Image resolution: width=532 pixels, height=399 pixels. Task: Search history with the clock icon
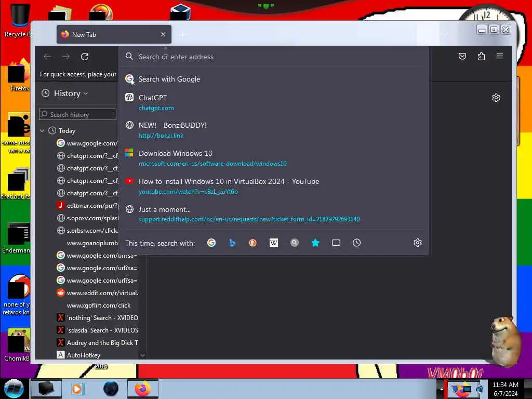[x=356, y=243]
